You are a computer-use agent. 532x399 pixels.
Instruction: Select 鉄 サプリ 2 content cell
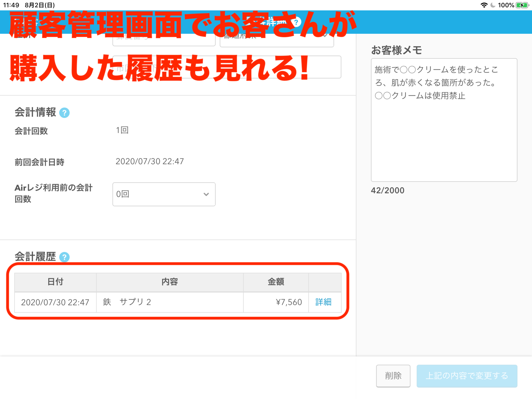pos(170,302)
